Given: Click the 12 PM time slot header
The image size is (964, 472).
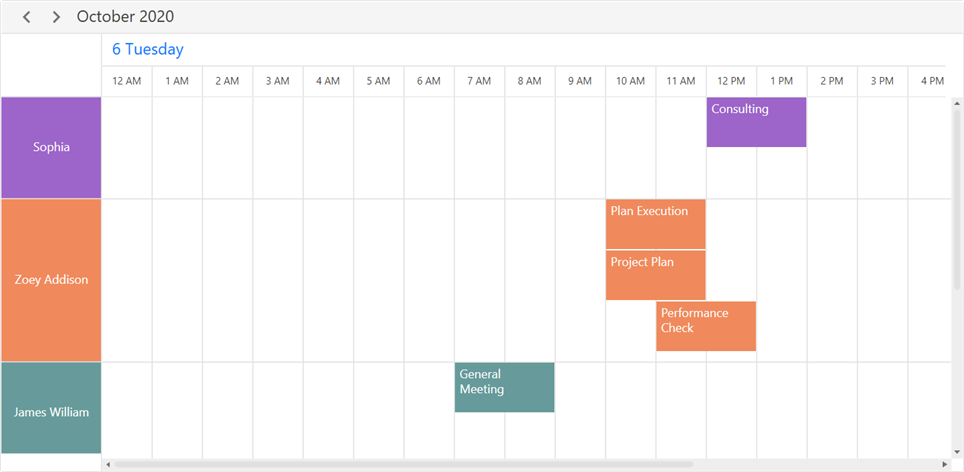Looking at the screenshot, I should click(x=731, y=81).
